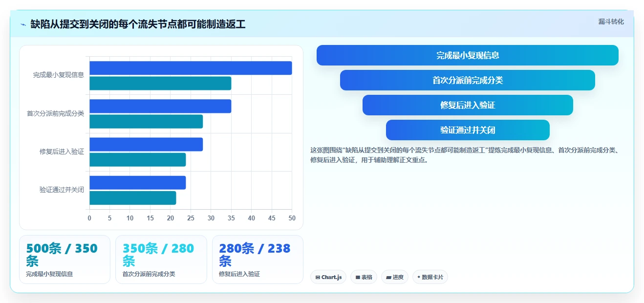The image size is (644, 303).
Task: Select the 首次分派前完成分类 funnel stage
Action: point(468,80)
